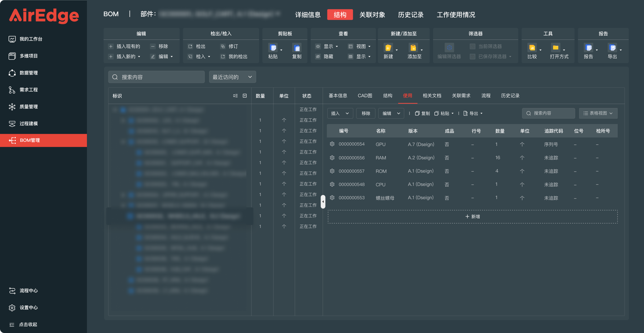This screenshot has width=644, height=333.
Task: Click the tree list-collapse icon in 标识 header
Action: (x=235, y=96)
